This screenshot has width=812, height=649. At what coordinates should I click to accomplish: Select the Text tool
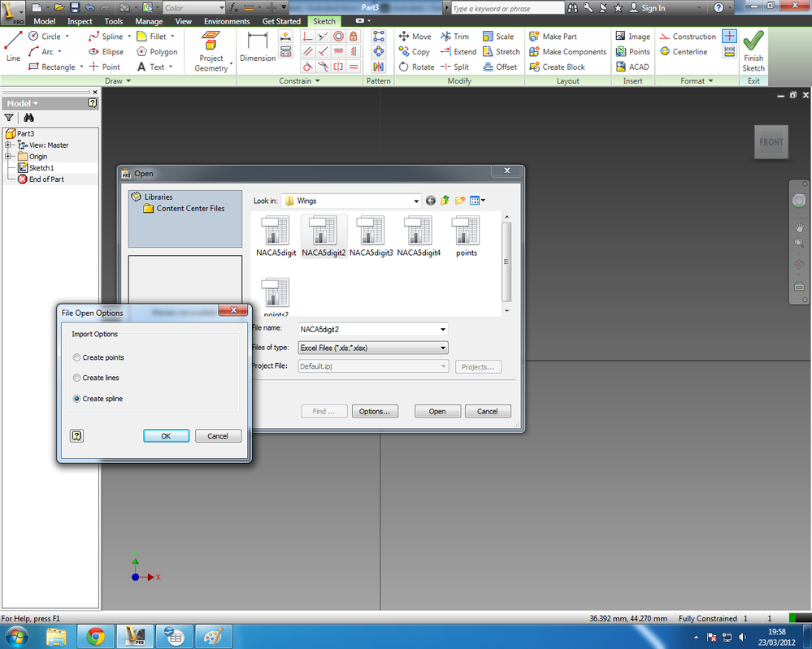pos(154,67)
